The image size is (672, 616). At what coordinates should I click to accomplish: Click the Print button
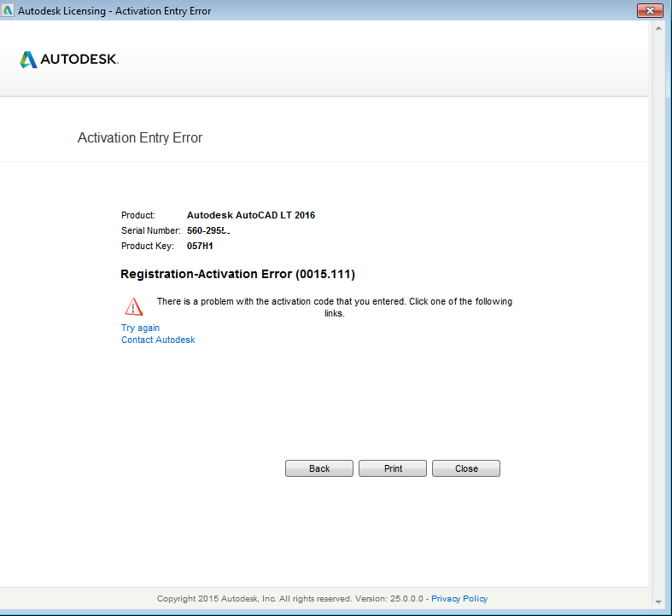click(x=393, y=468)
